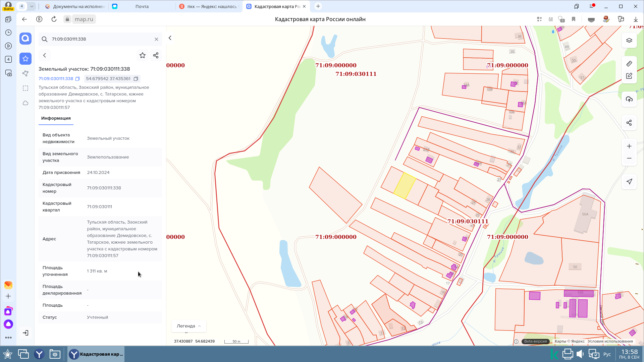The height and width of the screenshot is (362, 644).
Task: Copy the cadastral number 71:09:030111:338
Action: pyautogui.click(x=77, y=79)
